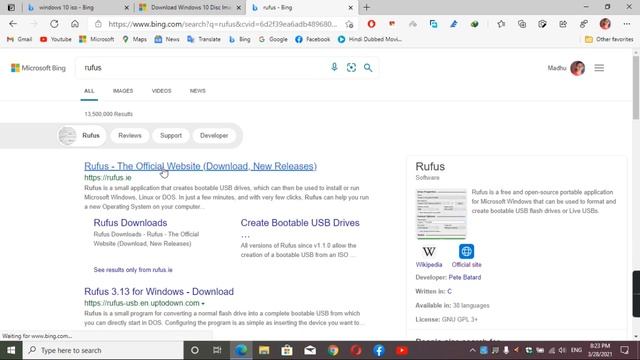Open the Wikipedia W icon link
The height and width of the screenshot is (360, 640).
tap(429, 251)
